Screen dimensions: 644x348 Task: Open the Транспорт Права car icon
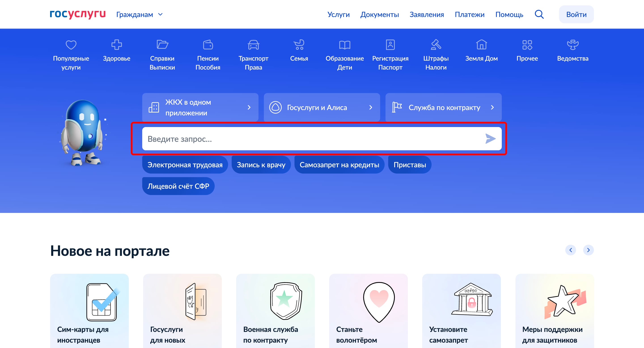pos(254,45)
